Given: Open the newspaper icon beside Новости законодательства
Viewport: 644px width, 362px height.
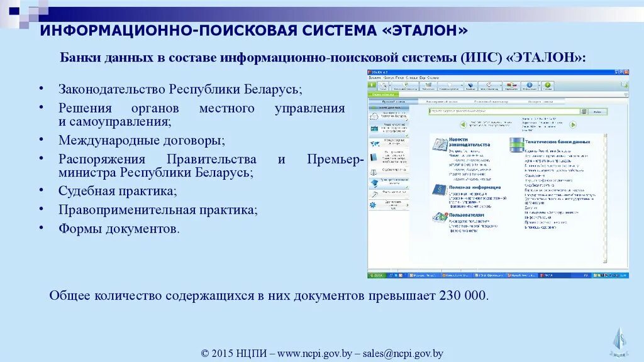Looking at the screenshot, I should [x=440, y=144].
